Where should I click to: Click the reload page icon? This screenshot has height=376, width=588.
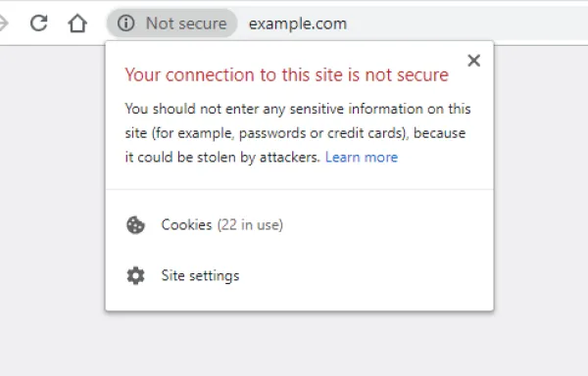coord(38,23)
